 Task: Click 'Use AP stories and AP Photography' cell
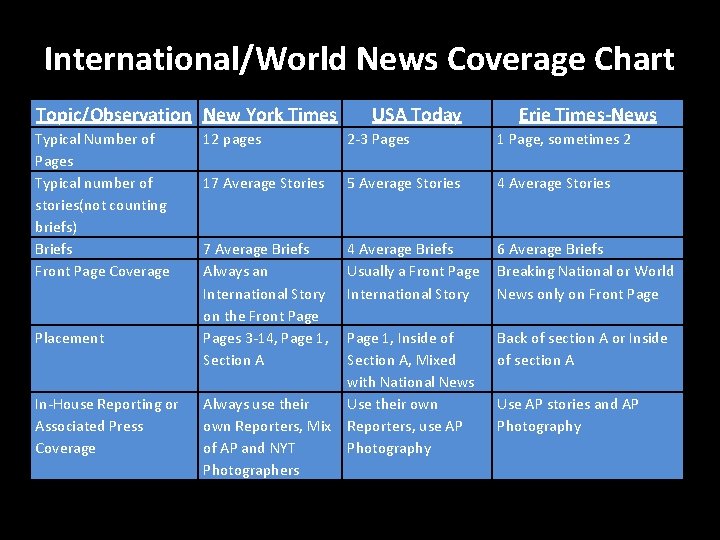(588, 436)
